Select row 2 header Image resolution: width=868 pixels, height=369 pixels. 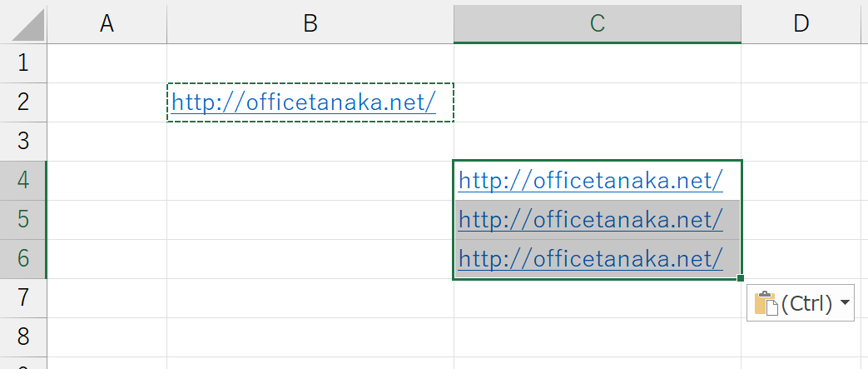22,102
